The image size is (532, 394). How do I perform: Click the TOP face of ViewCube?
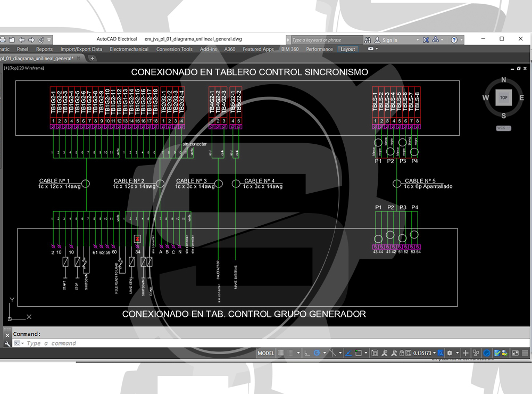pyautogui.click(x=503, y=97)
